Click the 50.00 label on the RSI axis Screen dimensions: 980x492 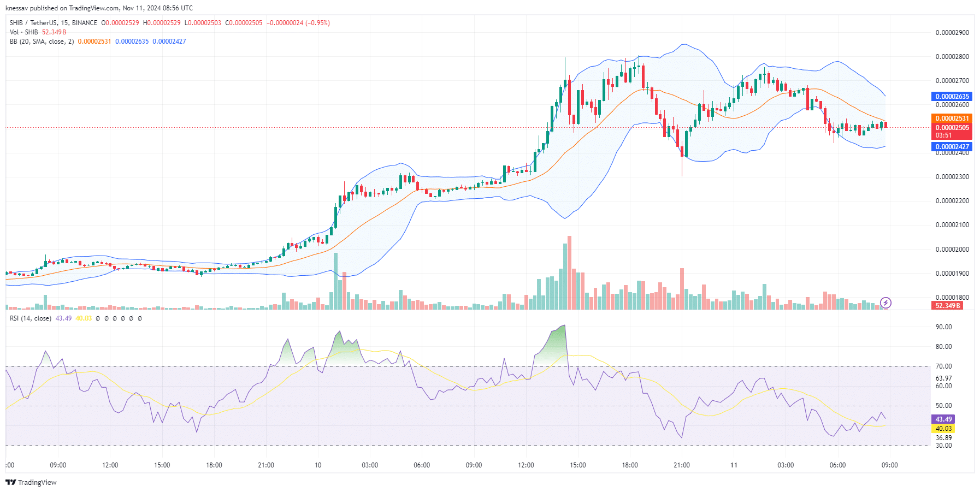(x=943, y=406)
